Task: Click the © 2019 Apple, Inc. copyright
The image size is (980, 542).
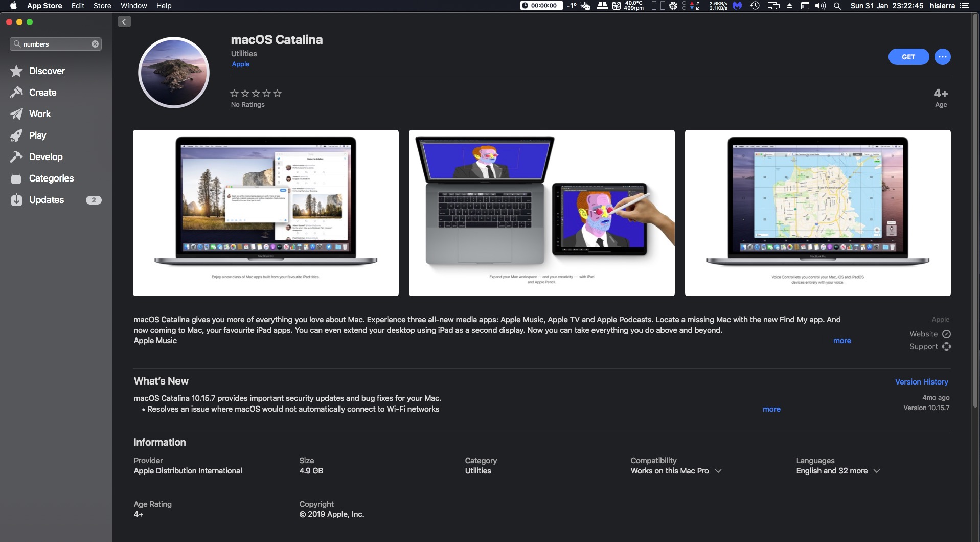Action: tap(332, 514)
